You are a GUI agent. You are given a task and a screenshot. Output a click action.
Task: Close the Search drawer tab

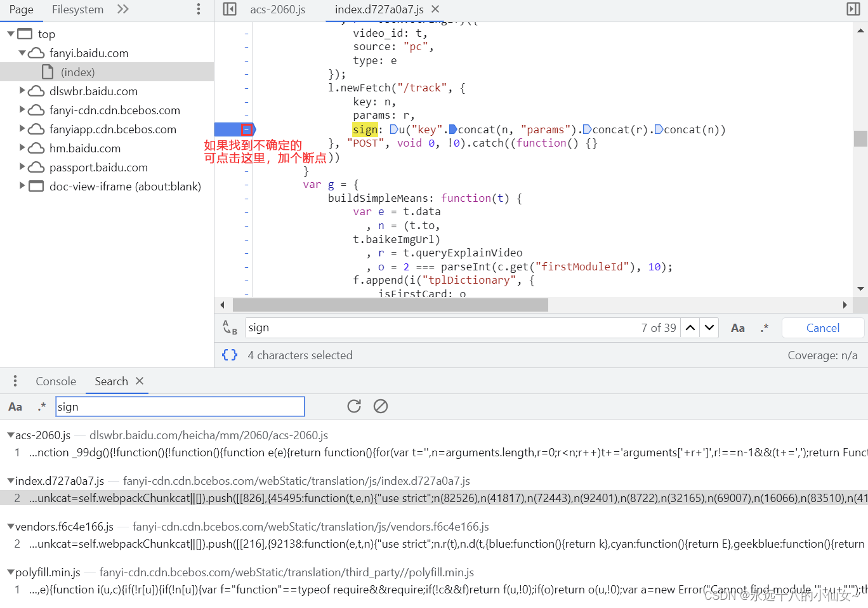(140, 381)
